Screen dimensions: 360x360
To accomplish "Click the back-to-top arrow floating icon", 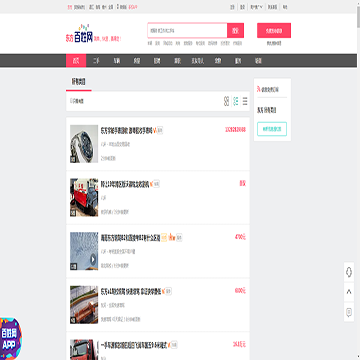I will tap(349, 292).
